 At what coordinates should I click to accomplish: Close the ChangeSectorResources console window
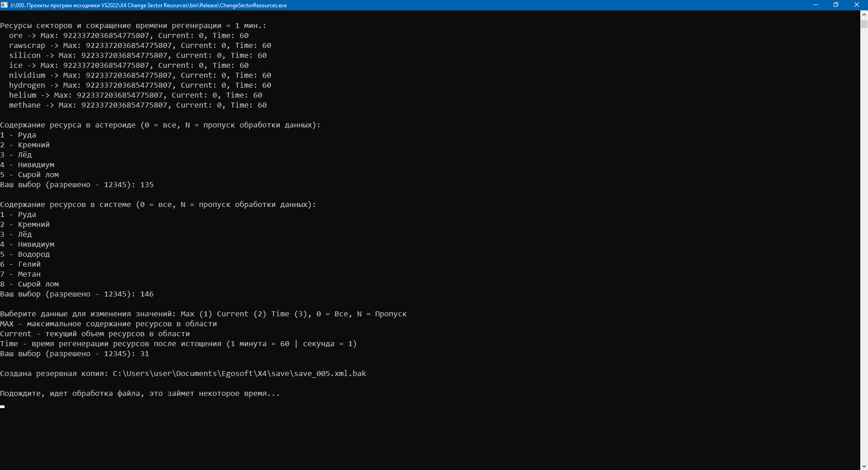(x=857, y=5)
